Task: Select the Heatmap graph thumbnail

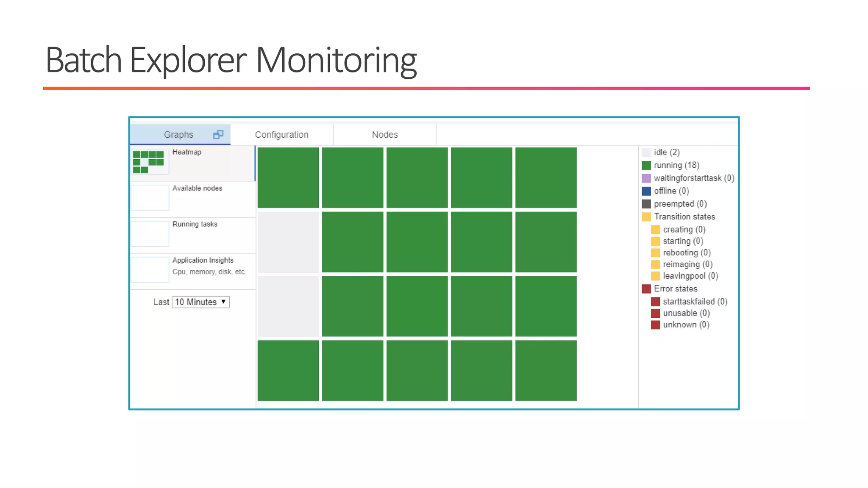Action: pyautogui.click(x=150, y=162)
